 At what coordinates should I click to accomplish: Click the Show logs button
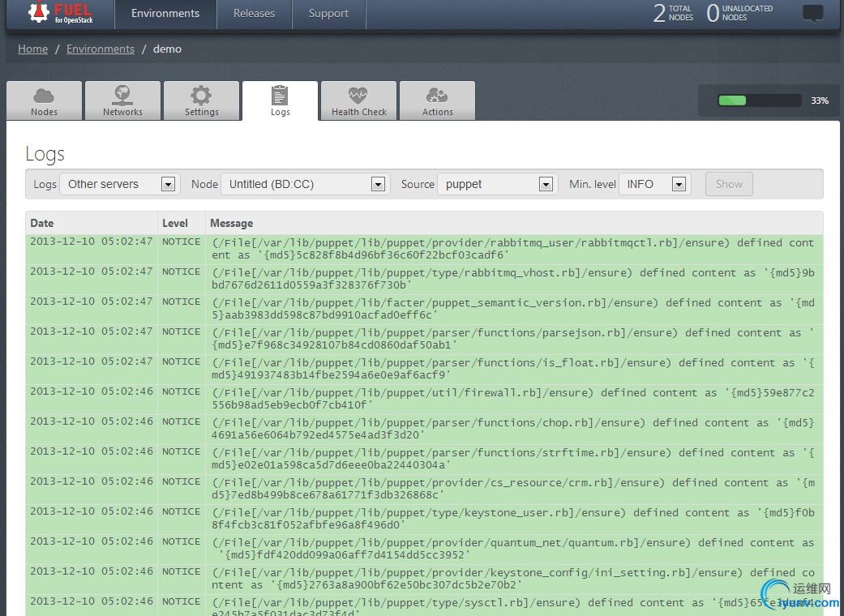click(x=729, y=184)
